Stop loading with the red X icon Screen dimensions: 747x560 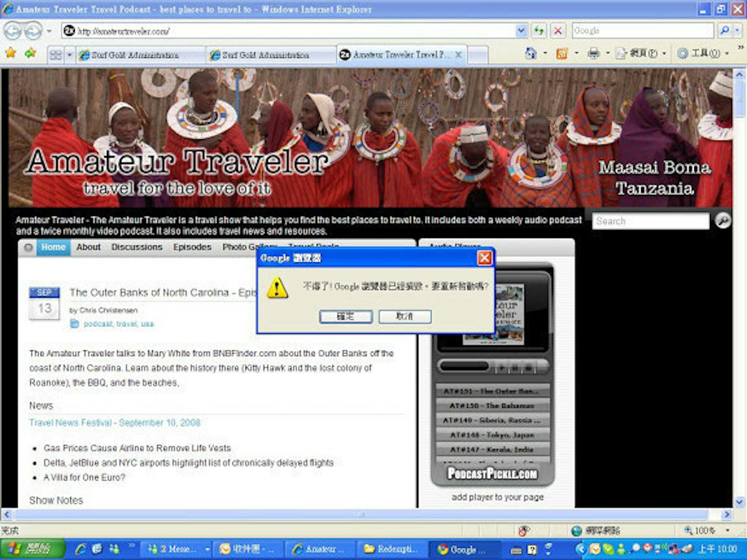click(558, 31)
